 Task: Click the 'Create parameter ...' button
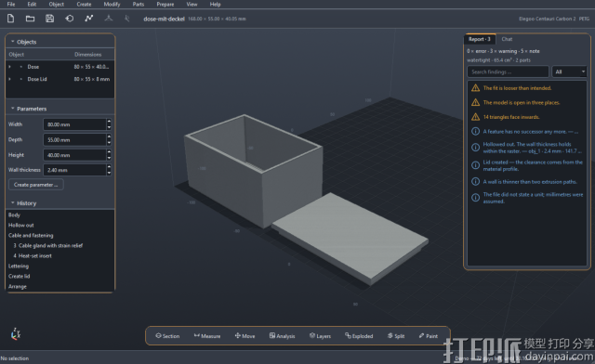(x=35, y=185)
